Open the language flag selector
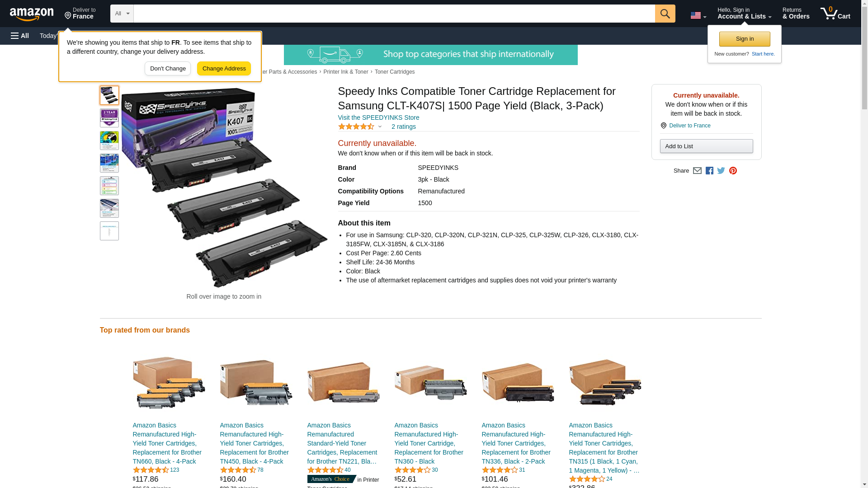This screenshot has width=868, height=488. (698, 15)
